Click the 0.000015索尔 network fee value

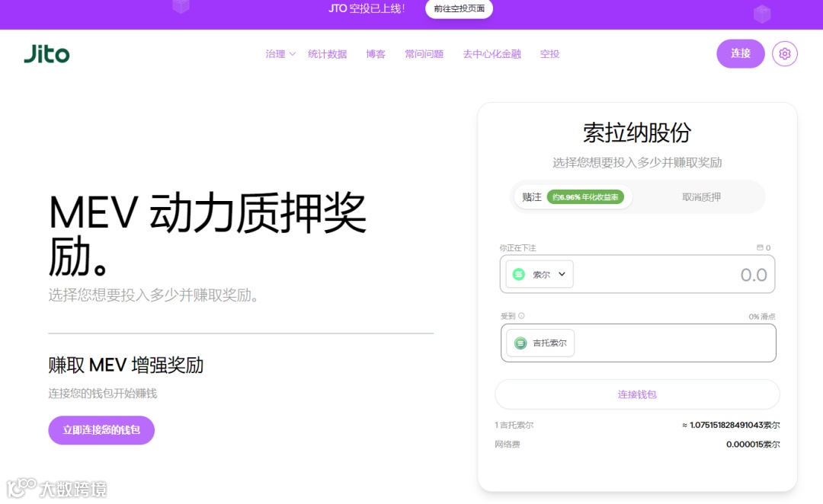click(753, 444)
